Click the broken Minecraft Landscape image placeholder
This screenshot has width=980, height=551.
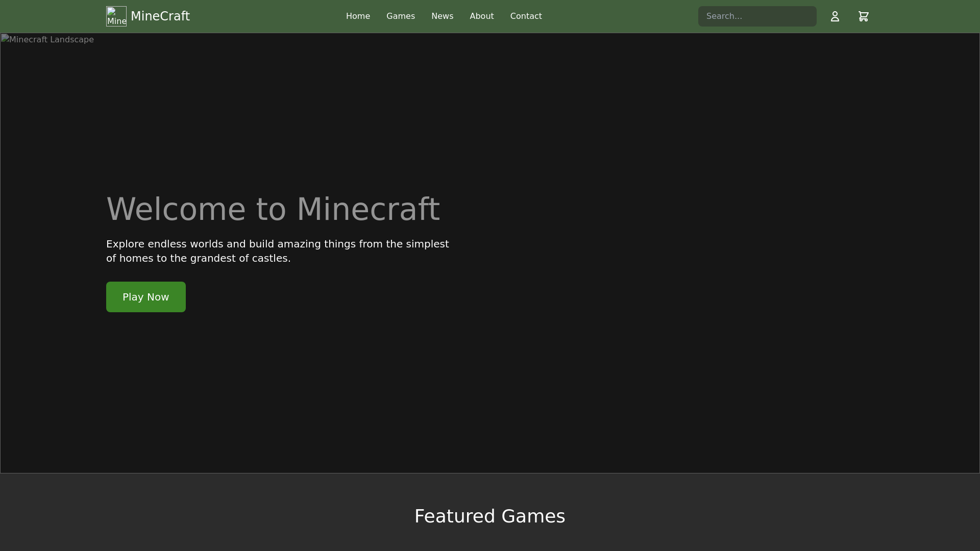[47, 39]
